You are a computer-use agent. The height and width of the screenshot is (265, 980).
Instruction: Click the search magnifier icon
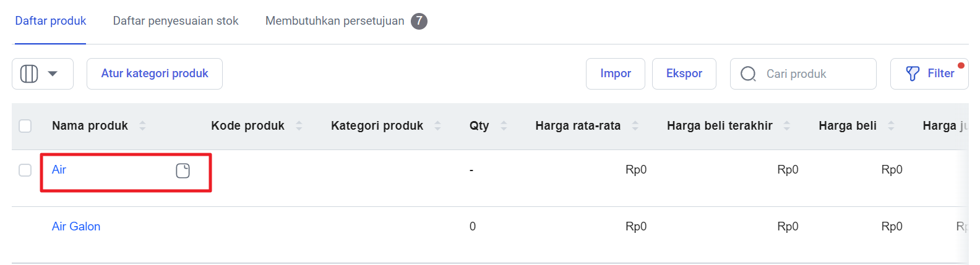pos(748,74)
